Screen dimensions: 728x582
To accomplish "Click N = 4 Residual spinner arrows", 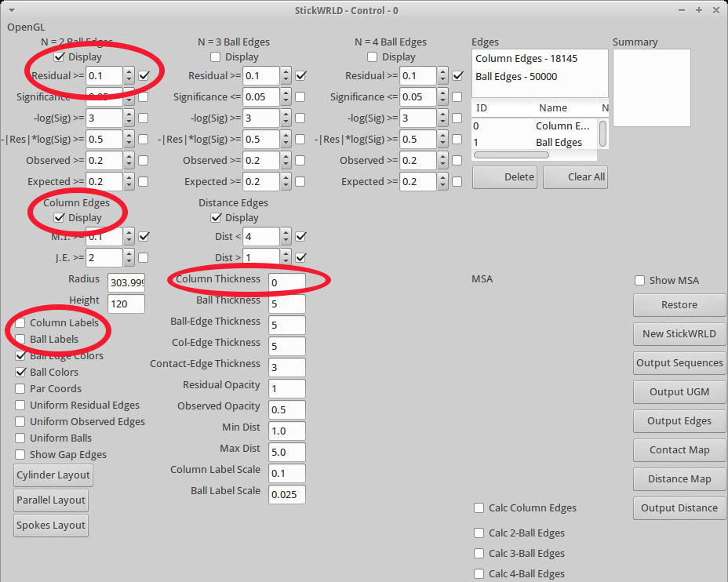I will click(443, 75).
